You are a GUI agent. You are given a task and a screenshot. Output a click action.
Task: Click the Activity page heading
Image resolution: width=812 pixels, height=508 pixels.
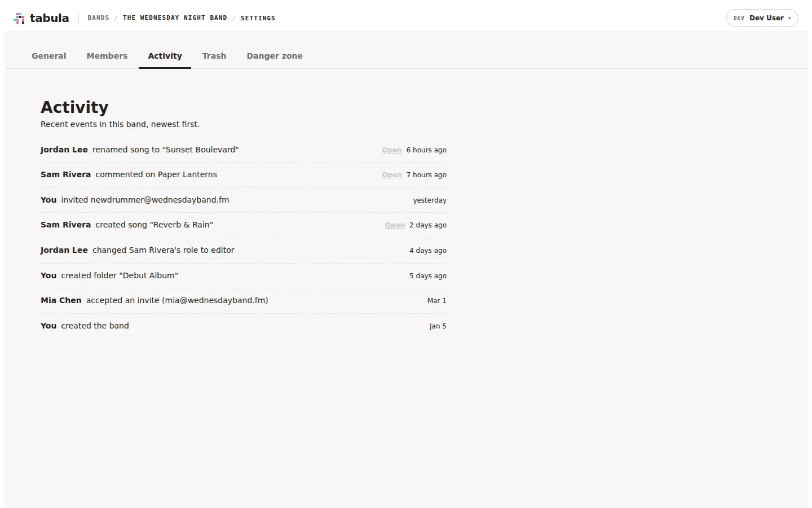(x=74, y=107)
